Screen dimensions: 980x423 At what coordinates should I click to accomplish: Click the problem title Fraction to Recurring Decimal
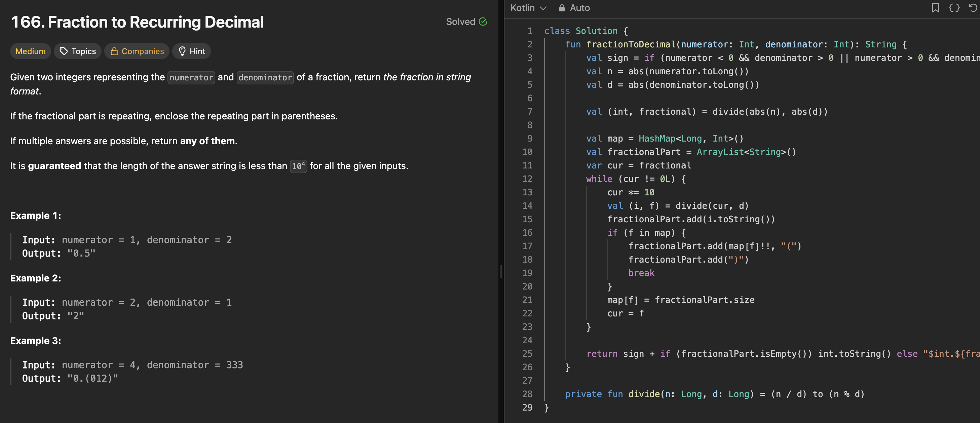click(137, 22)
